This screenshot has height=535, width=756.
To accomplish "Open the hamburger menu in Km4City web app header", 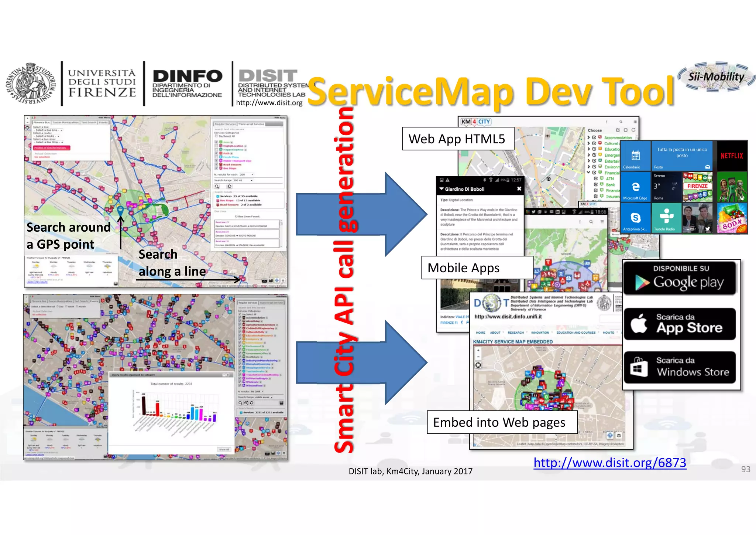I will 635,122.
